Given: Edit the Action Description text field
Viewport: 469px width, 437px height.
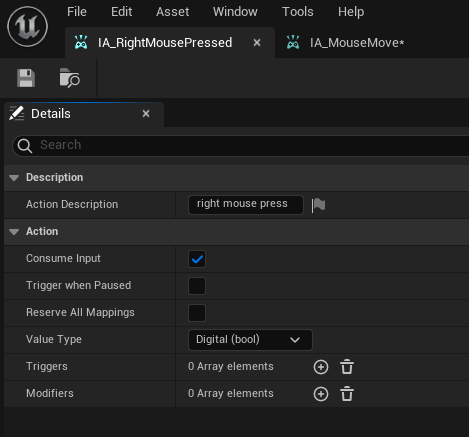Looking at the screenshot, I should 246,205.
